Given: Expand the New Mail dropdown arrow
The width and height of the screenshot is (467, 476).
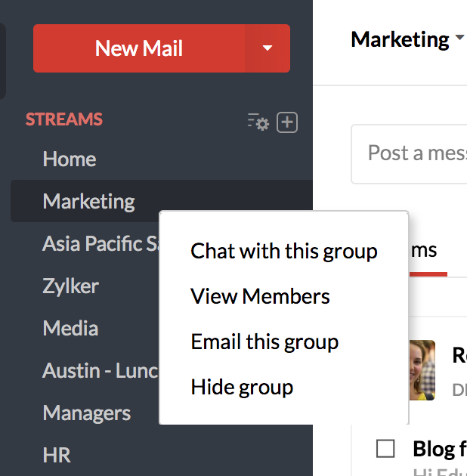Looking at the screenshot, I should (x=267, y=48).
